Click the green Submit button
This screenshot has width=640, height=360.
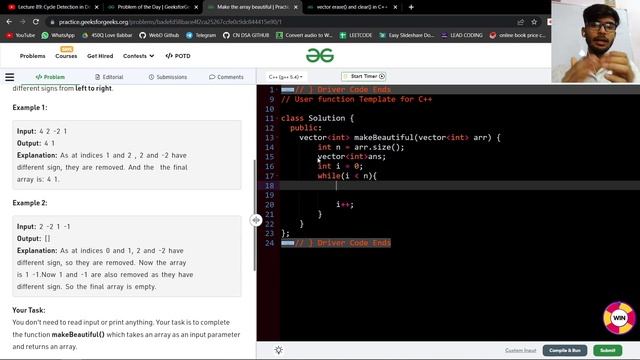(x=607, y=350)
